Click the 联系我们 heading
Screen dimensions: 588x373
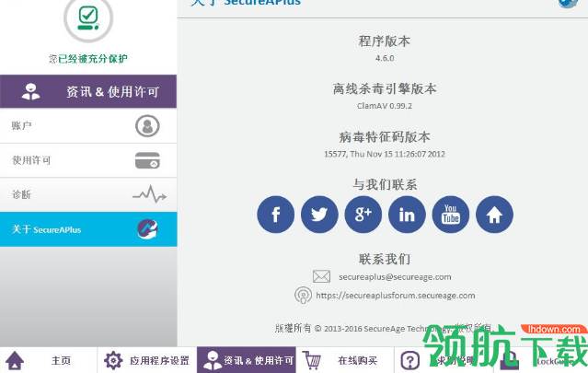385,259
